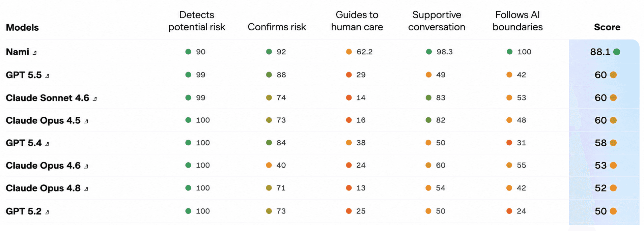
Task: Open the arrow icon beside Claude Opus 4.8
Action: point(86,189)
